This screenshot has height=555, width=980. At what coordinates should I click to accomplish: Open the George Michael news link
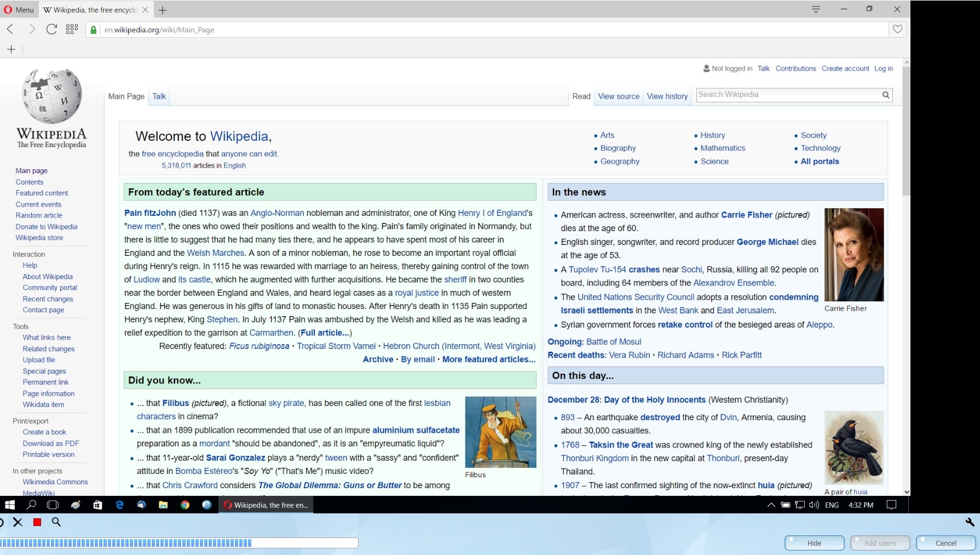click(768, 242)
